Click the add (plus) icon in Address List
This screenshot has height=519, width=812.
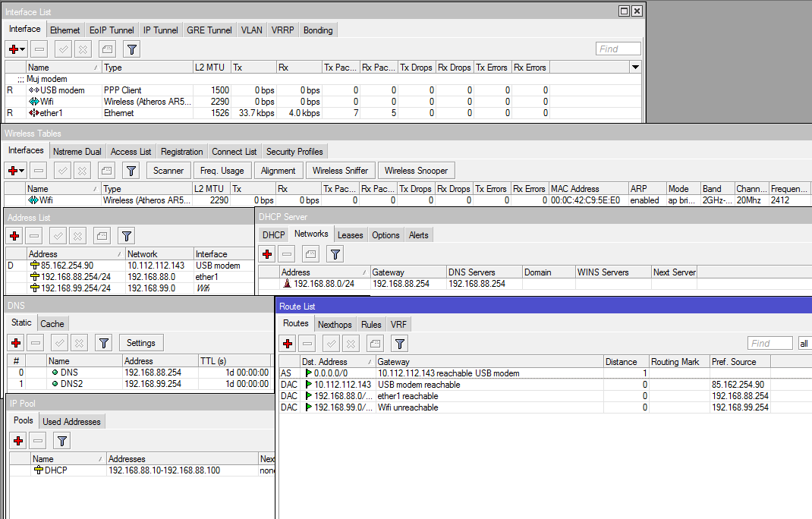coord(14,236)
